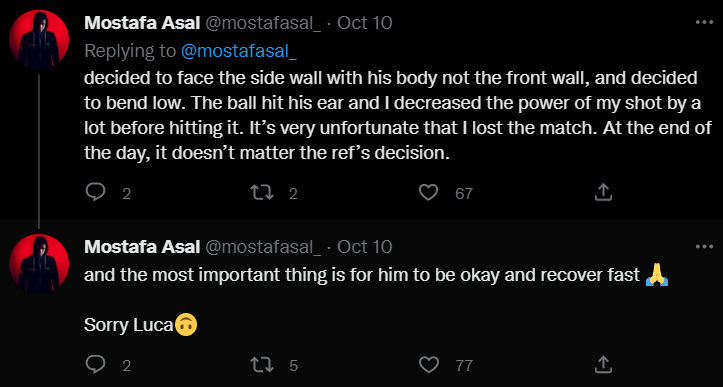Open more options menu on second tweet

point(704,247)
